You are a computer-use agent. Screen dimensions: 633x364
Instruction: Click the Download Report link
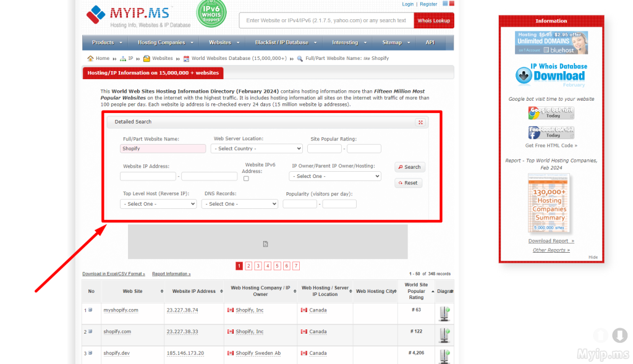[x=551, y=241]
